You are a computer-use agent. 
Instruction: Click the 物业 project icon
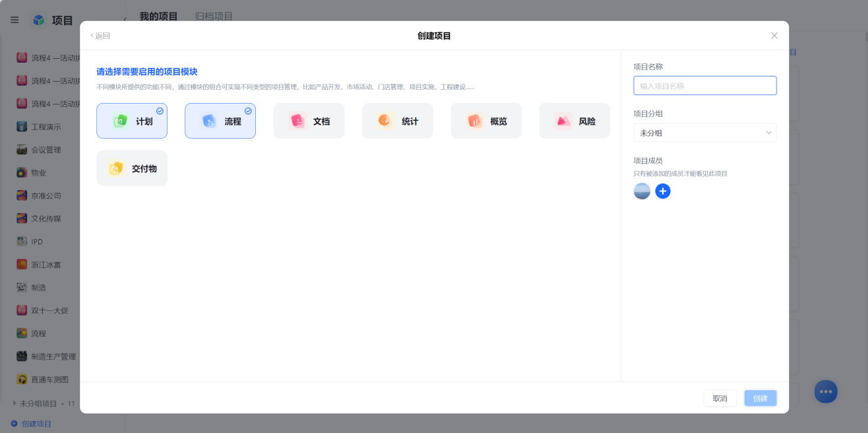22,173
